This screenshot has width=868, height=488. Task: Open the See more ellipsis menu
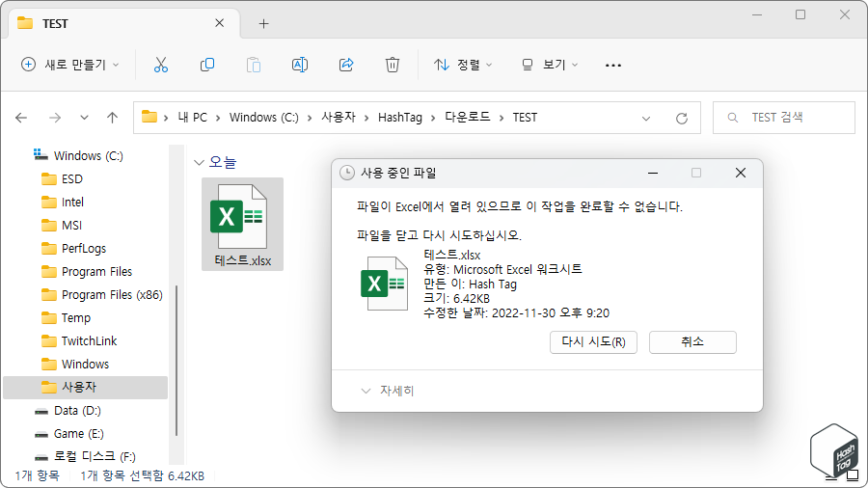(x=612, y=66)
